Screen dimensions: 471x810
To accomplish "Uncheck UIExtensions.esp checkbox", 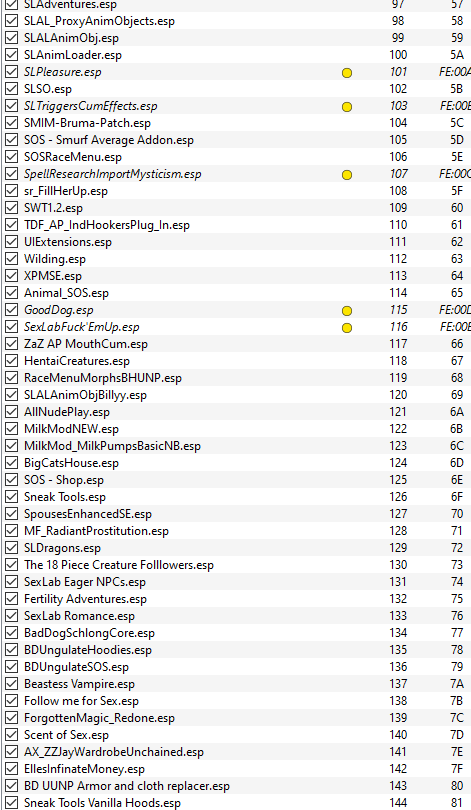I will (x=11, y=242).
